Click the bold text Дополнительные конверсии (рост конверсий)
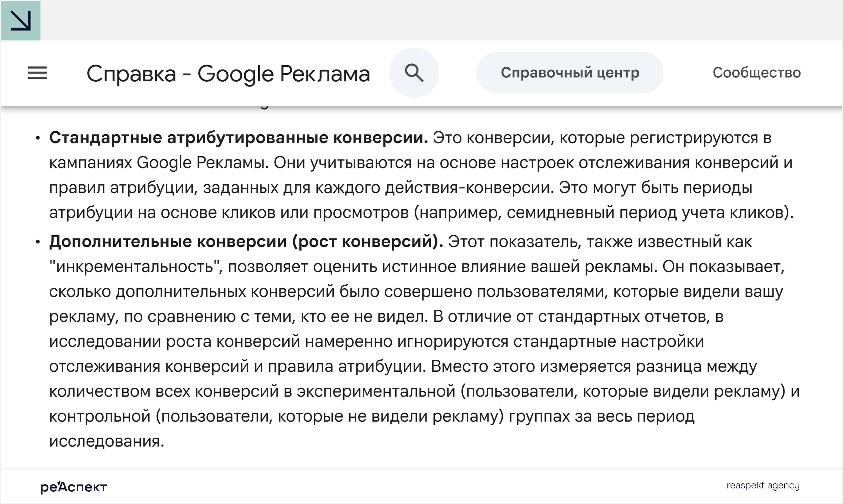 click(246, 242)
